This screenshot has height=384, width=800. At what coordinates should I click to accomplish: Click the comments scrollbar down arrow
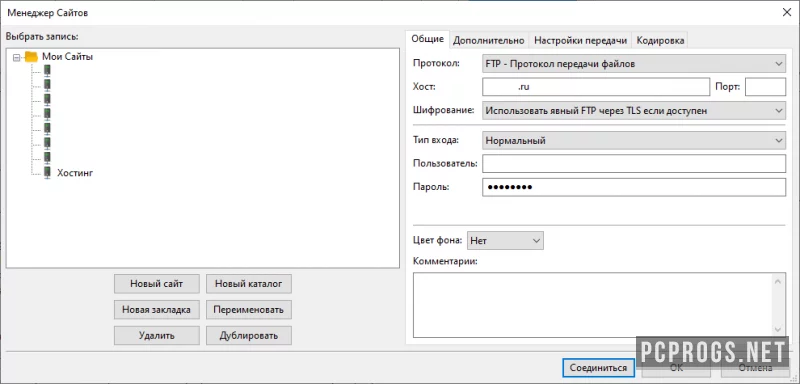pyautogui.click(x=777, y=329)
